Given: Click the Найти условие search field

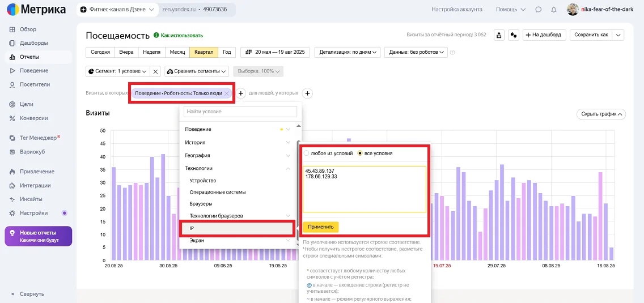Looking at the screenshot, I should click(x=240, y=112).
